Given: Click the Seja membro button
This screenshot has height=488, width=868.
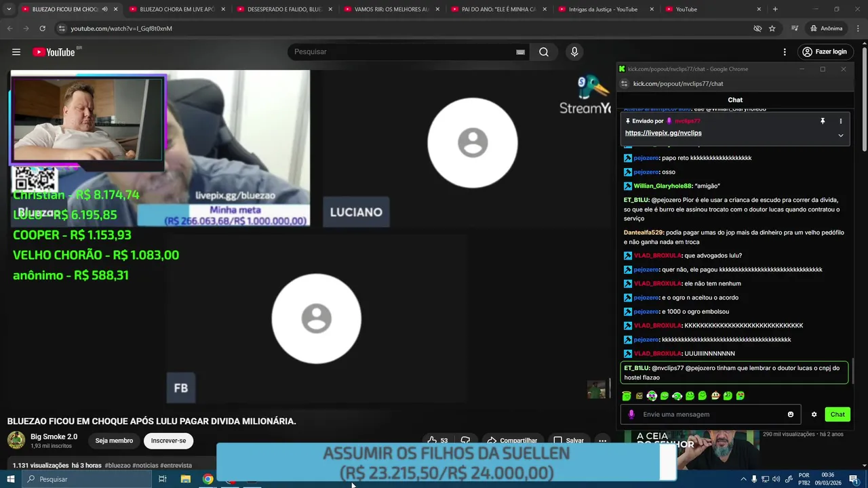Looking at the screenshot, I should pyautogui.click(x=114, y=441).
